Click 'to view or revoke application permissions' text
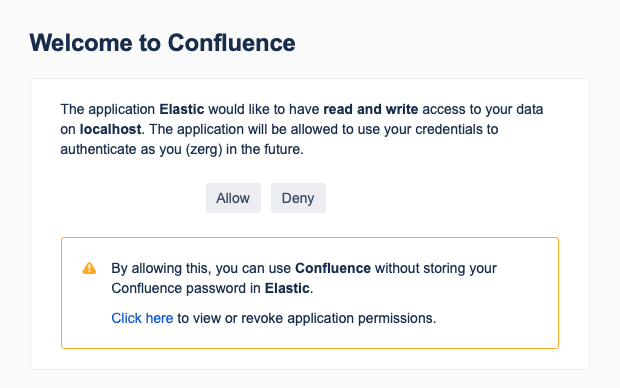Image resolution: width=620 pixels, height=388 pixels. [x=306, y=318]
